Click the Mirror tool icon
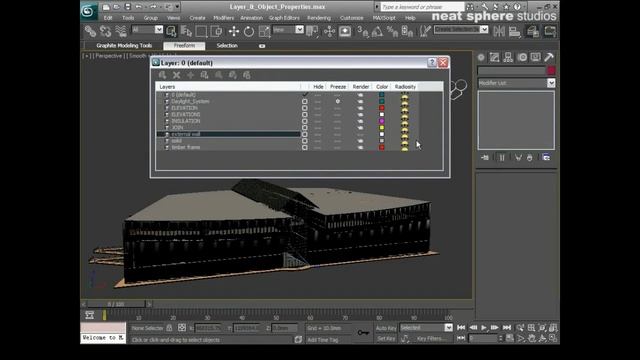Viewport: 640px width, 360px height. (499, 31)
